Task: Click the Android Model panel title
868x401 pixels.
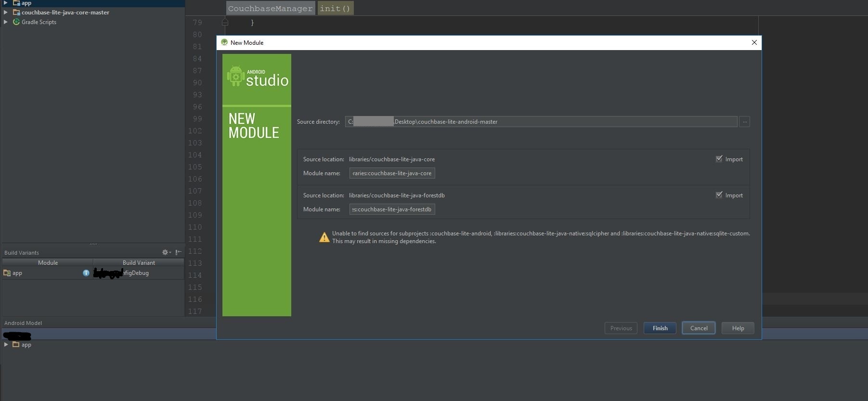Action: [23, 323]
